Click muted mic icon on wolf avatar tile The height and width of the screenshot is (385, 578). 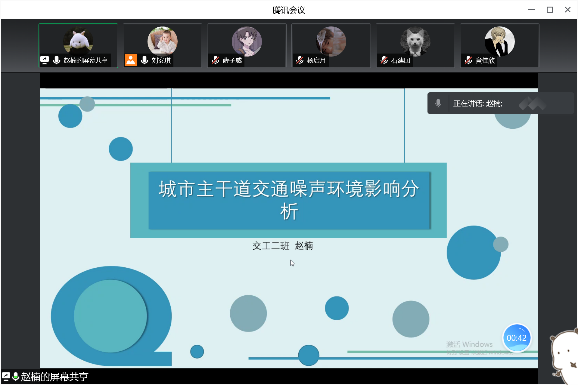point(384,60)
